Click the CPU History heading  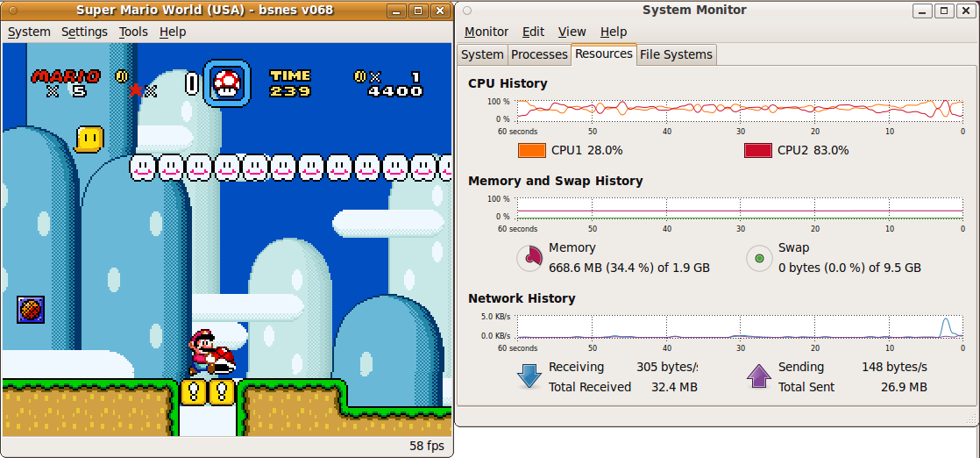(508, 83)
